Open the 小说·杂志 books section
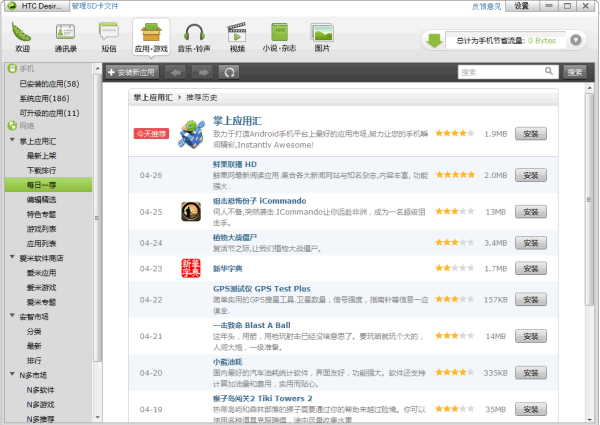This screenshot has height=425, width=600. tap(279, 36)
